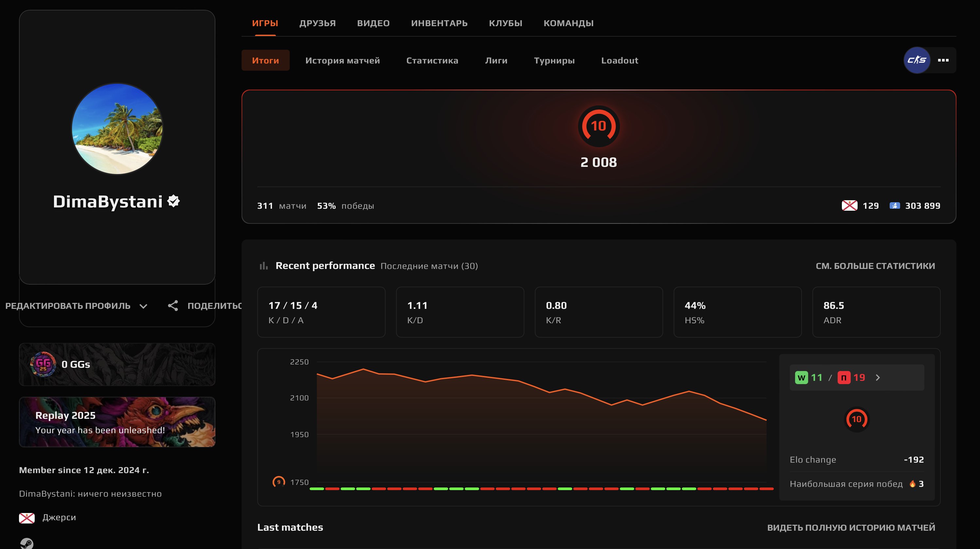Click the level 10 badge in the win/loss panel
Image resolution: width=980 pixels, height=549 pixels.
pos(857,419)
